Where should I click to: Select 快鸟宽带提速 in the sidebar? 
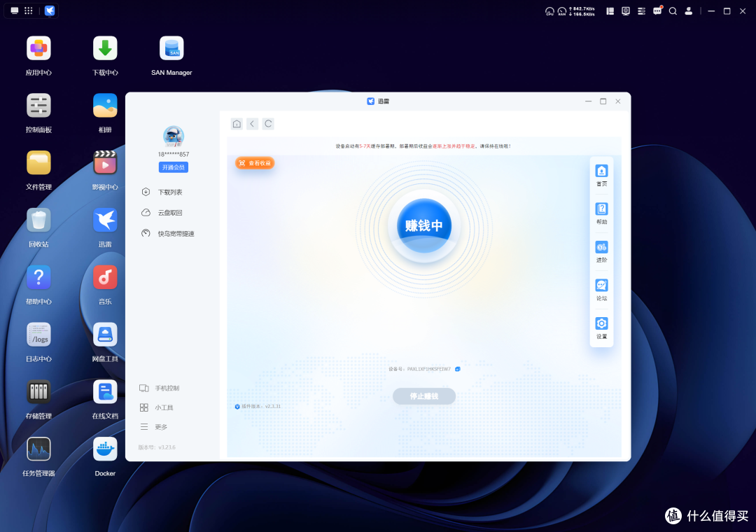pos(168,233)
